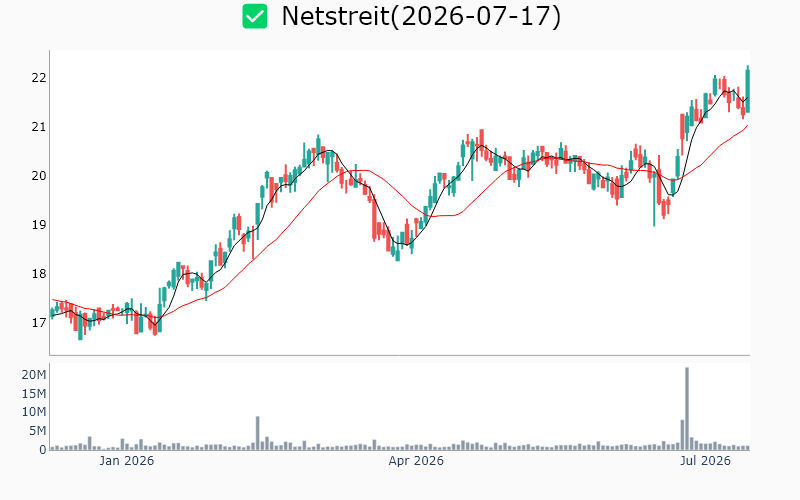Click the 20 price axis label
Viewport: 800px width, 500px height.
pos(39,176)
